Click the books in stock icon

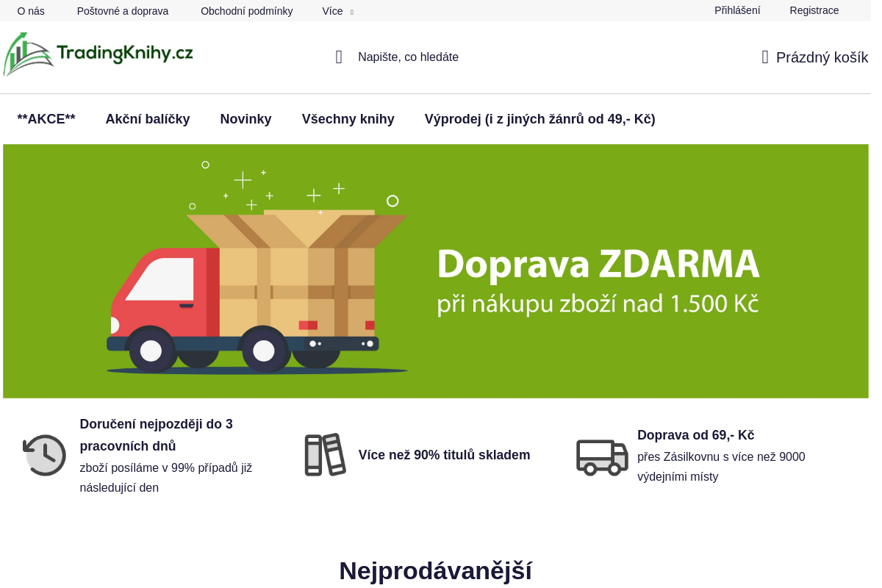point(325,454)
